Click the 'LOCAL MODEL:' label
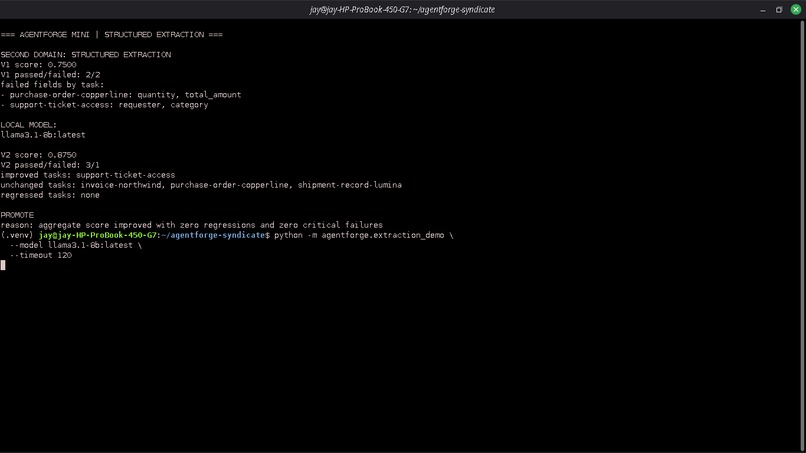This screenshot has width=806, height=453. (29, 125)
